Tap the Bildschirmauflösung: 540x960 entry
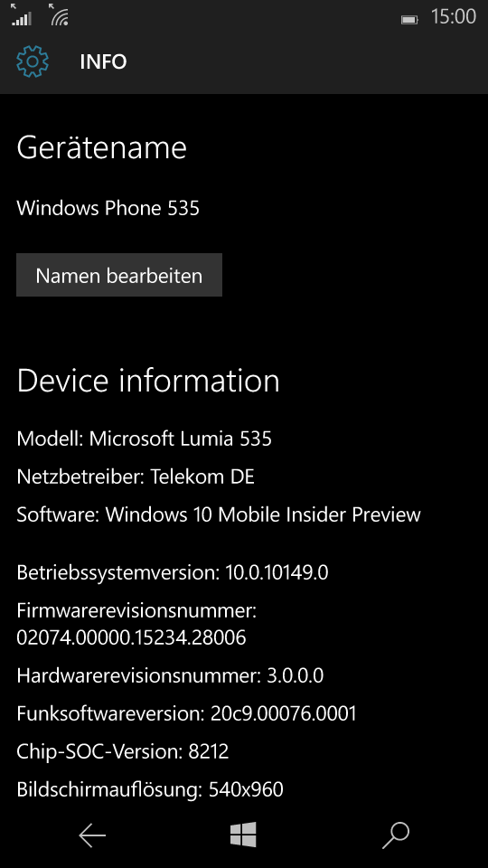The height and width of the screenshot is (868, 488). coord(150,788)
